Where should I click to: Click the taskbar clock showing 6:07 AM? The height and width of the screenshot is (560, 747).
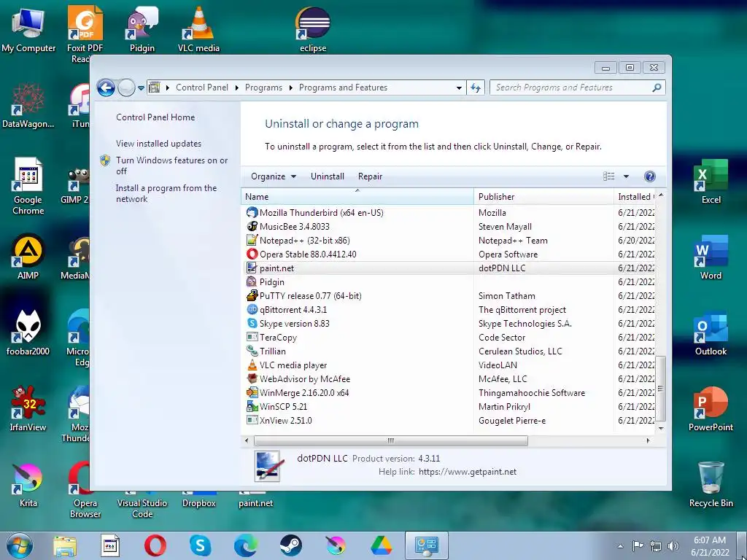coord(710,546)
